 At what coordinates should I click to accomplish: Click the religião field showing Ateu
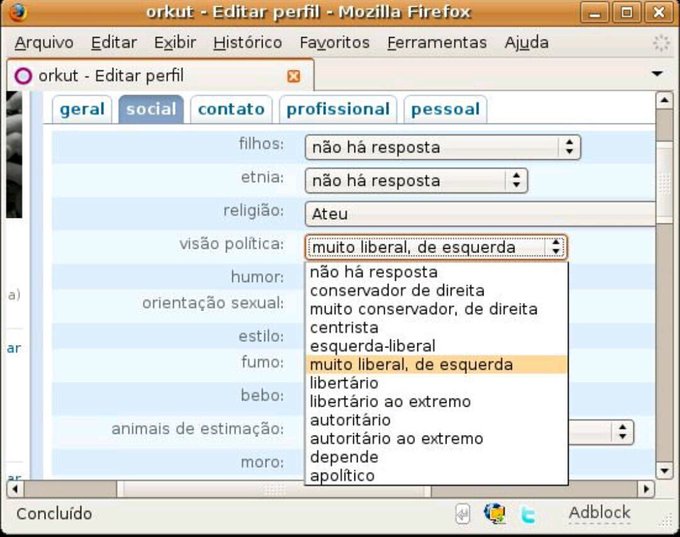pos(480,214)
